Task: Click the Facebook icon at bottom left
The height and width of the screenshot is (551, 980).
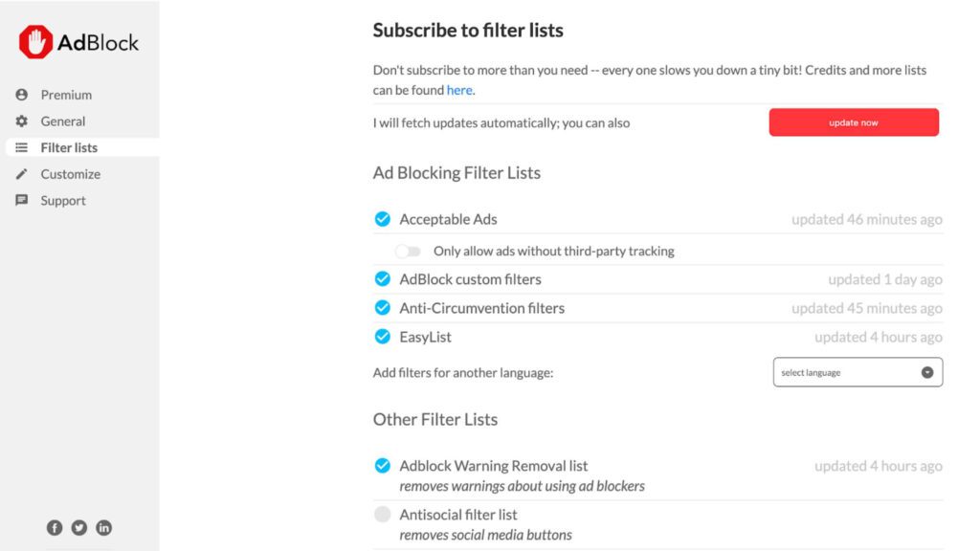Action: 55,527
